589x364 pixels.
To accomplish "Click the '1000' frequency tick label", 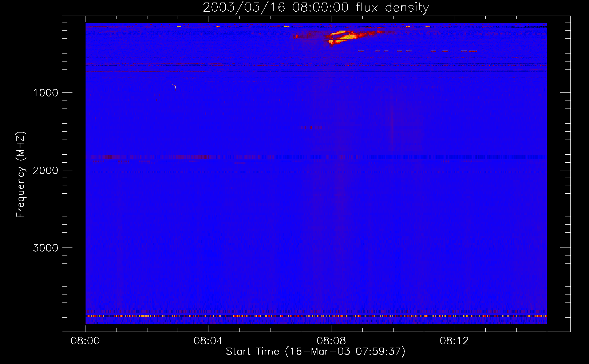I will [46, 93].
